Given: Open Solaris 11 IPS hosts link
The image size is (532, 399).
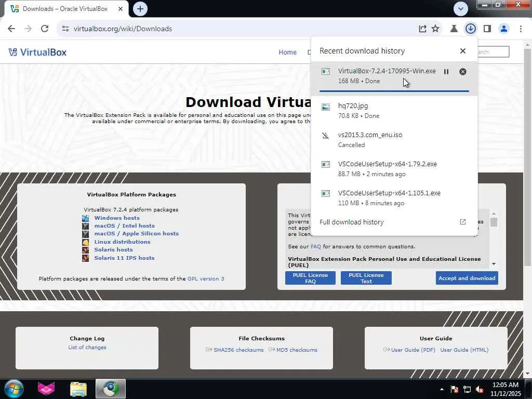Looking at the screenshot, I should pyautogui.click(x=124, y=258).
